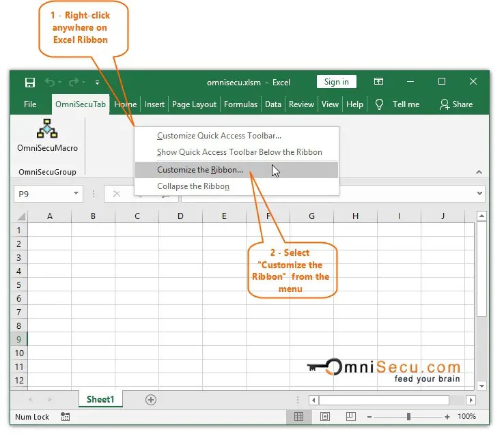Select column D header
Viewport: 504px width, 436px height.
pyautogui.click(x=180, y=216)
